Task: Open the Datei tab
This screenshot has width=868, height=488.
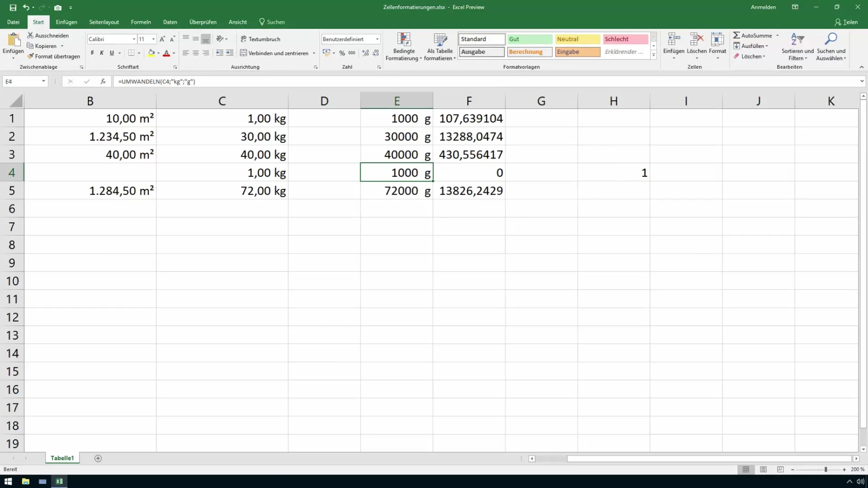Action: pos(13,22)
